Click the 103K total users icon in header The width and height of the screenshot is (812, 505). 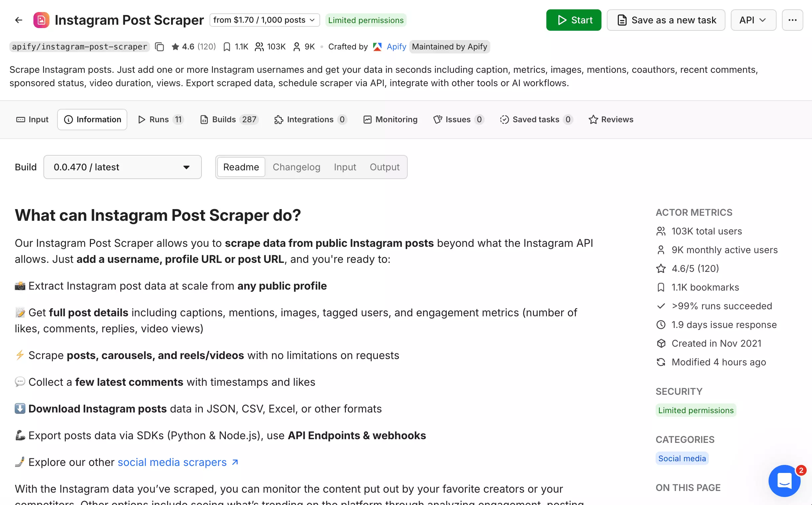pyautogui.click(x=259, y=47)
